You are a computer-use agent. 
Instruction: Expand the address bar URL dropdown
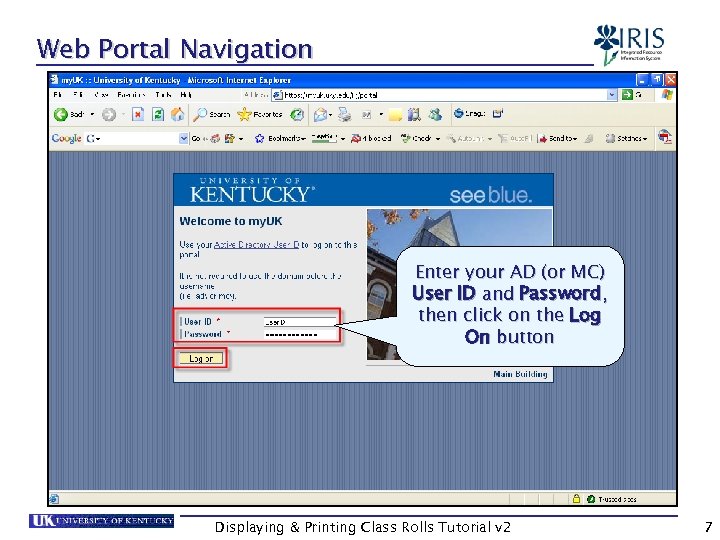(x=612, y=95)
